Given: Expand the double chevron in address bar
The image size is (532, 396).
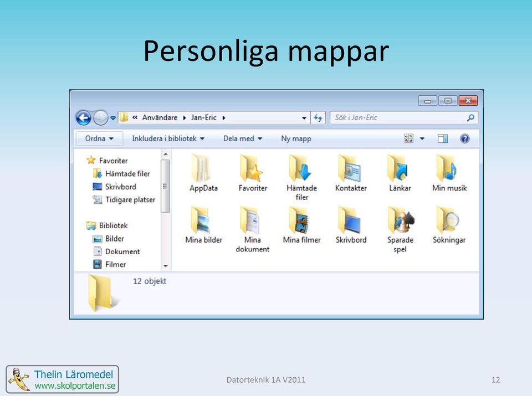Looking at the screenshot, I should click(135, 117).
